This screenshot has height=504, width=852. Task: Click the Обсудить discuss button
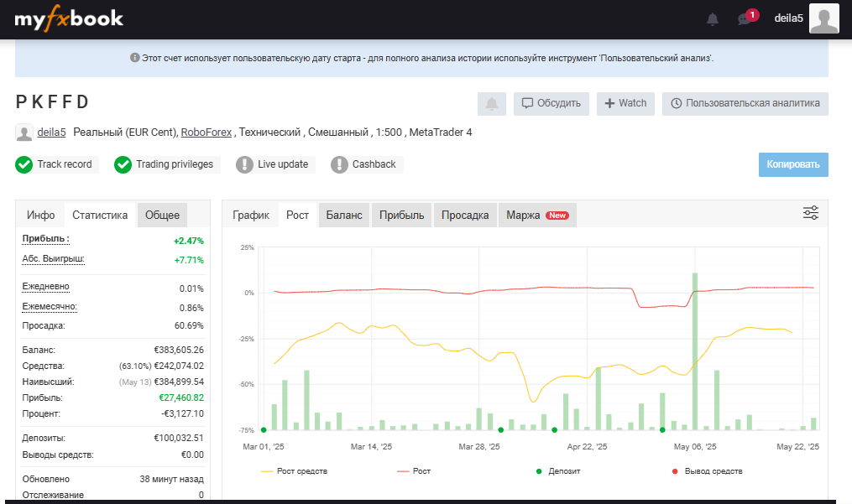[551, 103]
